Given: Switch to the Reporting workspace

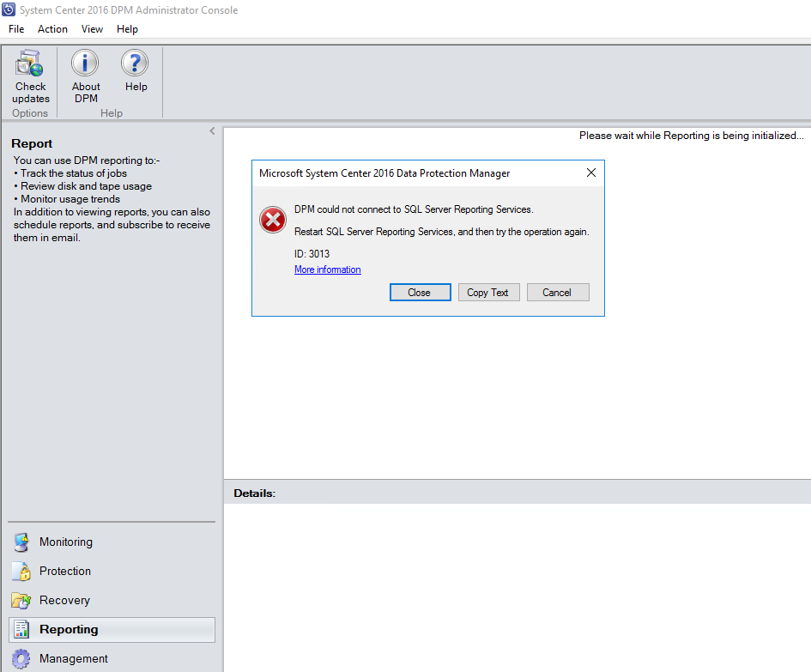Looking at the screenshot, I should click(112, 630).
